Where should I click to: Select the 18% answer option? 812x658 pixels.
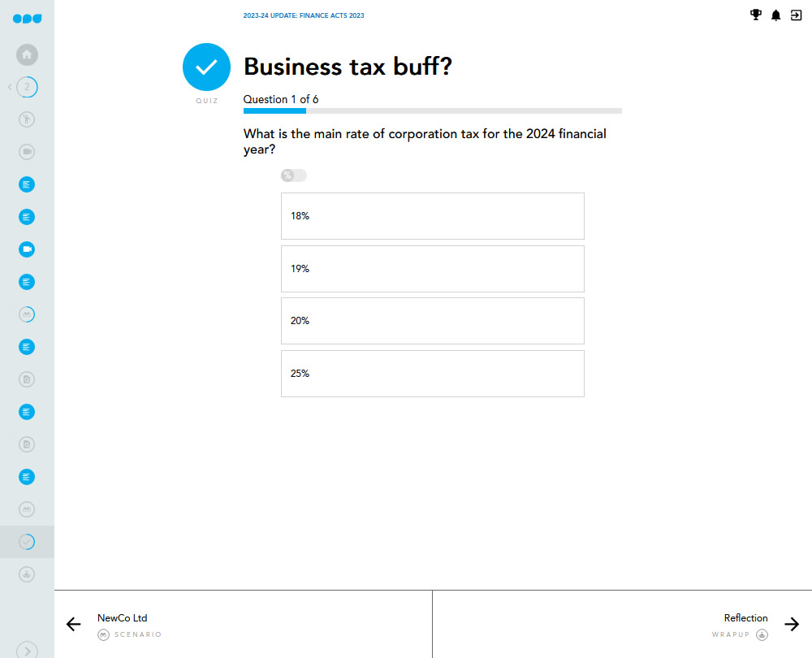(433, 216)
